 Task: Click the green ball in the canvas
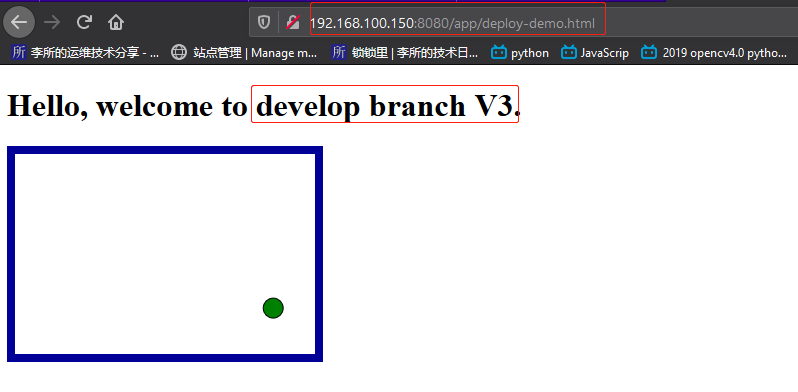click(x=273, y=308)
